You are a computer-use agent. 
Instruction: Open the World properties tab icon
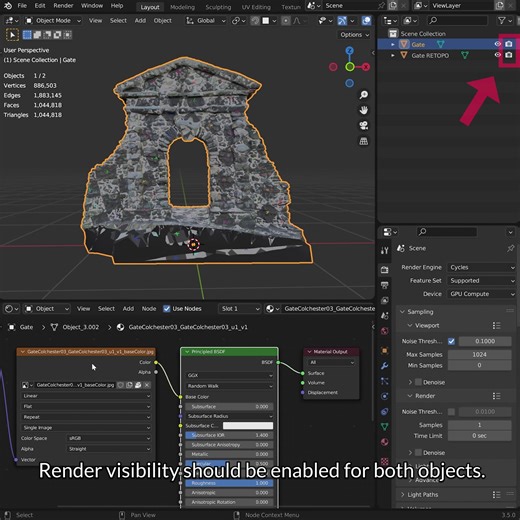[384, 331]
